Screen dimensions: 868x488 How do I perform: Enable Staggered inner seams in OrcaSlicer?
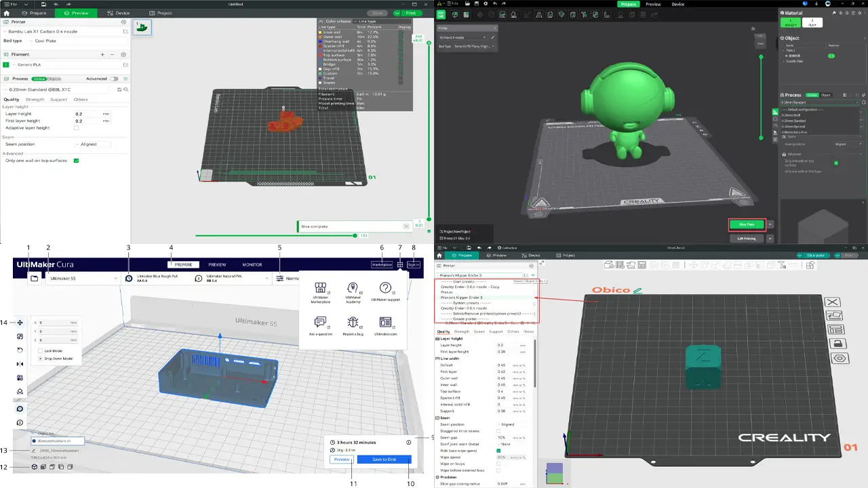498,430
